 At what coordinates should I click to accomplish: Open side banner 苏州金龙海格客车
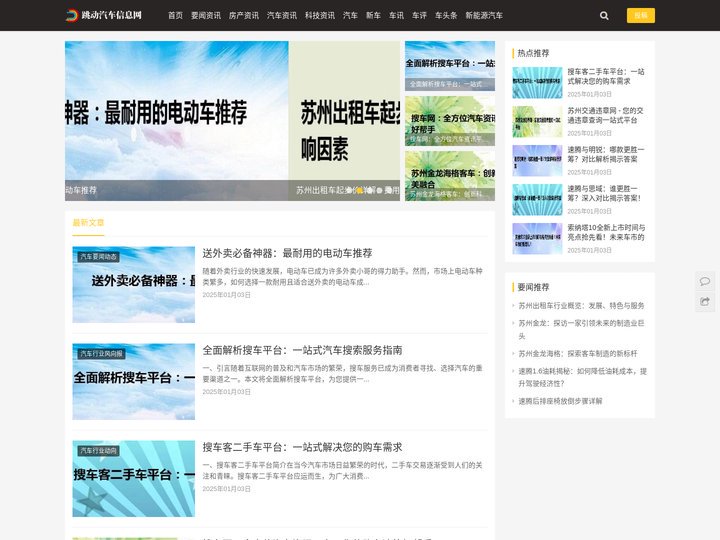point(450,176)
